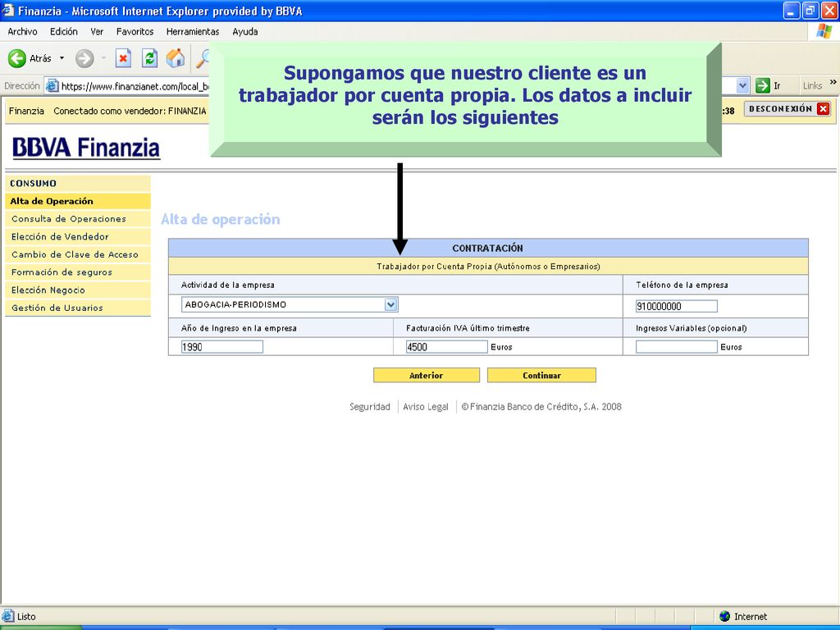The image size is (840, 630).
Task: Click the green Ir go arrow icon
Action: (762, 85)
